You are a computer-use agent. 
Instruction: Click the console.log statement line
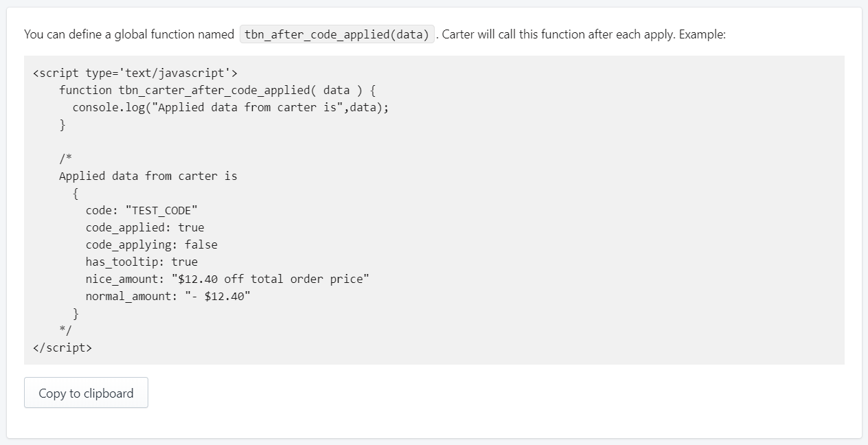[x=230, y=107]
